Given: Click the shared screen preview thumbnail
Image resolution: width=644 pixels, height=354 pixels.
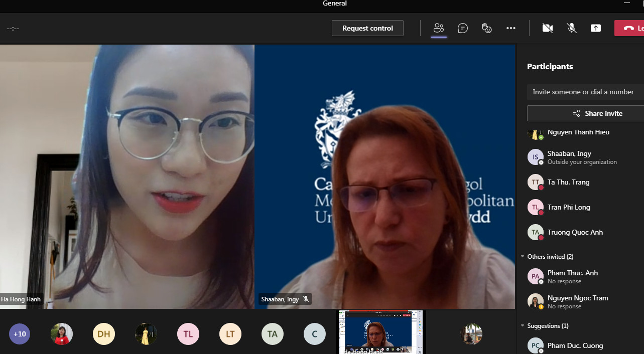Looking at the screenshot, I should point(379,331).
